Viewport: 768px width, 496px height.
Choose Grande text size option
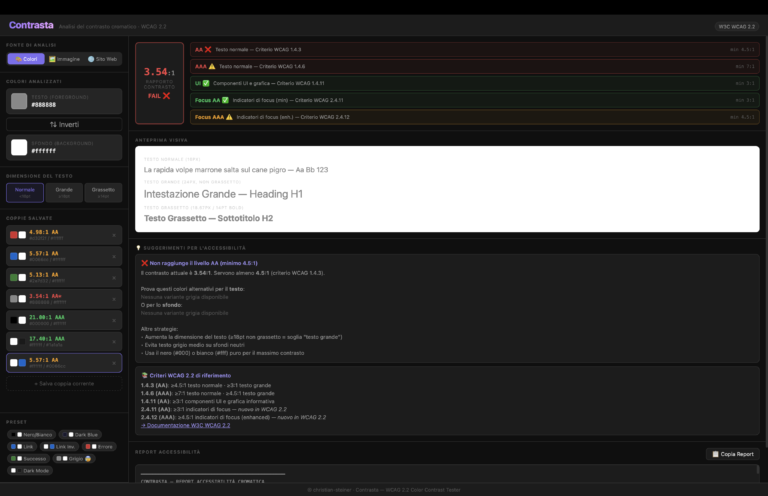[x=64, y=191]
